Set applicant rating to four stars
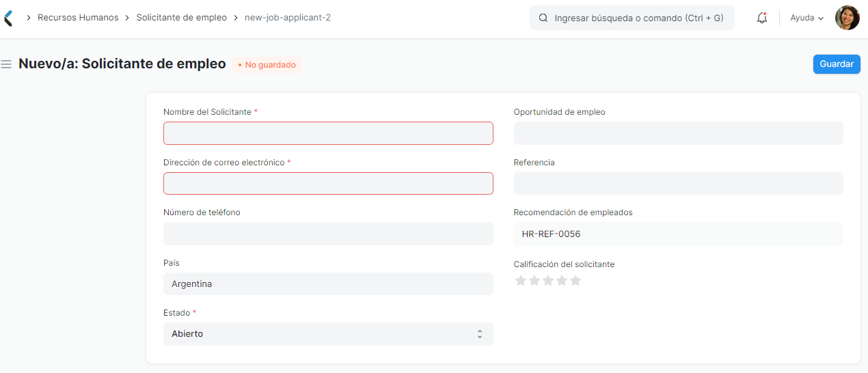The width and height of the screenshot is (868, 373). tap(562, 281)
